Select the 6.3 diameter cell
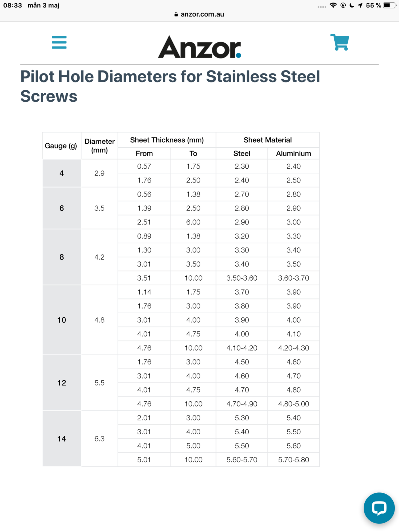The height and width of the screenshot is (532, 399). point(99,439)
